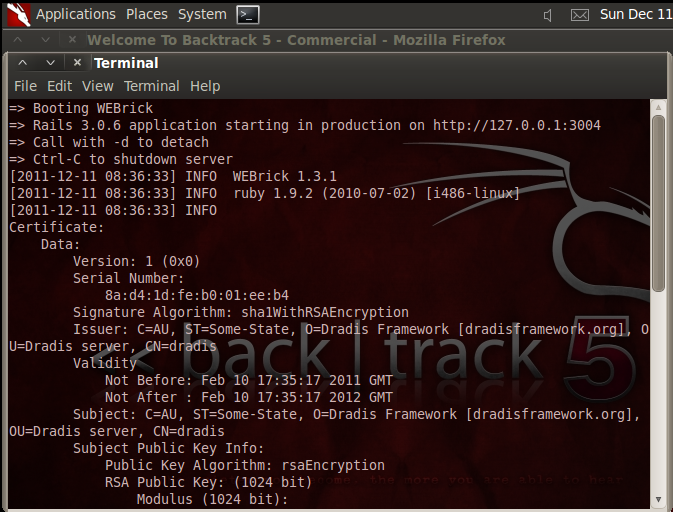Click 'Modulus (1024 bit):' line
This screenshot has height=512, width=673.
pos(212,499)
